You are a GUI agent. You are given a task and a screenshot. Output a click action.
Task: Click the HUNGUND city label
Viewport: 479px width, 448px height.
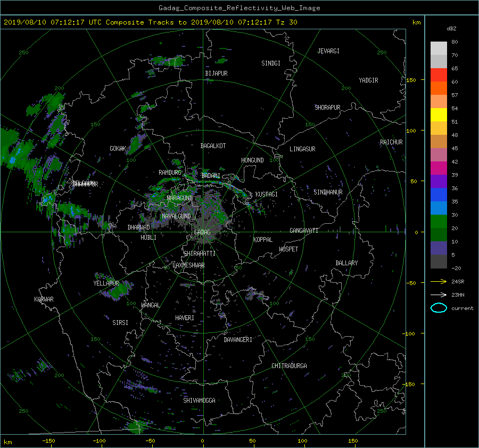coord(252,160)
